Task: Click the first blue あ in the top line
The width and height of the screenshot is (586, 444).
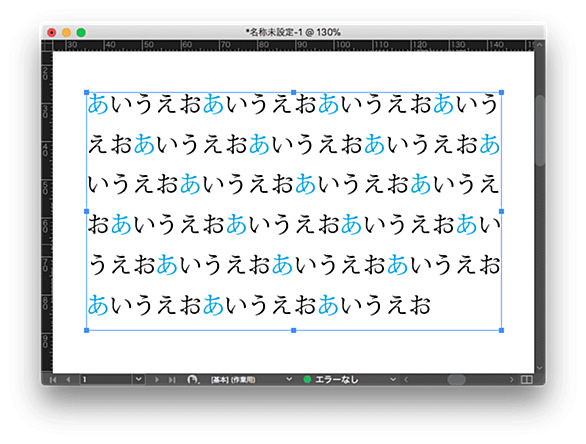Action: tap(98, 104)
